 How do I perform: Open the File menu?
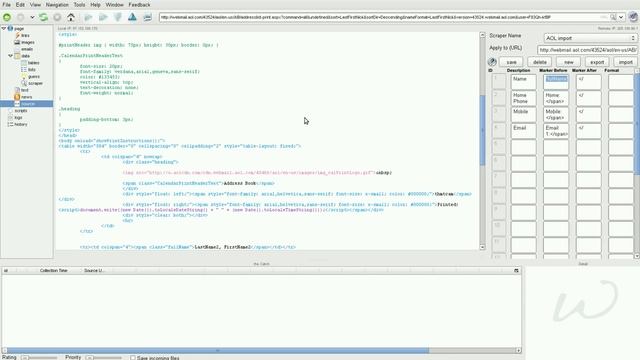(7, 5)
